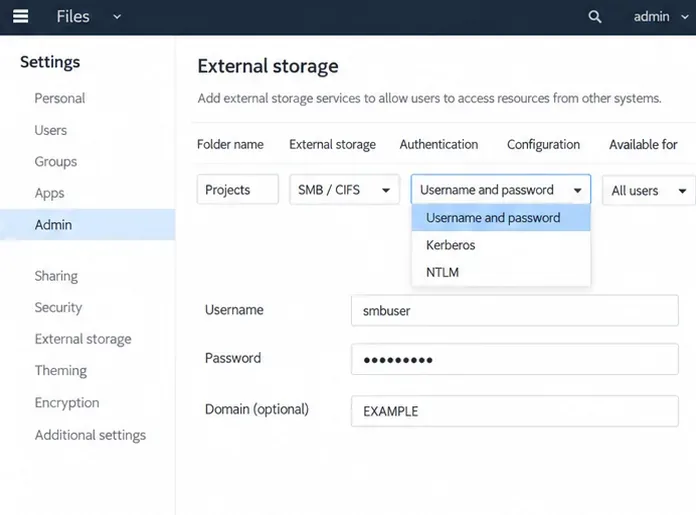The image size is (696, 515).
Task: Open Additional settings entry
Action: tap(90, 435)
